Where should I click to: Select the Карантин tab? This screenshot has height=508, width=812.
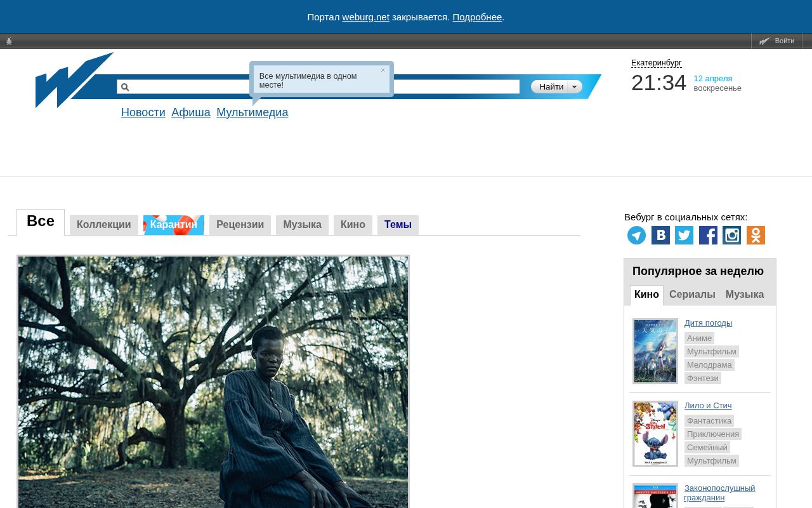[x=174, y=225]
